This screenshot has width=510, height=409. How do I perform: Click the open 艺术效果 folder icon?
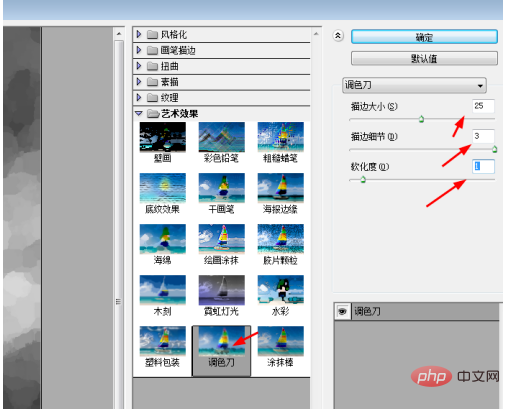[x=153, y=114]
